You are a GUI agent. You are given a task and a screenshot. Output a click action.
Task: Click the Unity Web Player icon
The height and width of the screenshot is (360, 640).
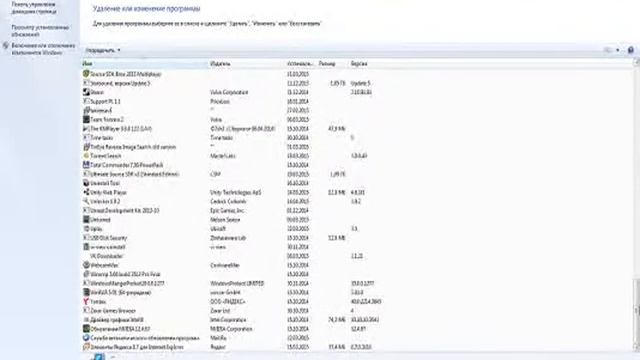[x=86, y=192]
